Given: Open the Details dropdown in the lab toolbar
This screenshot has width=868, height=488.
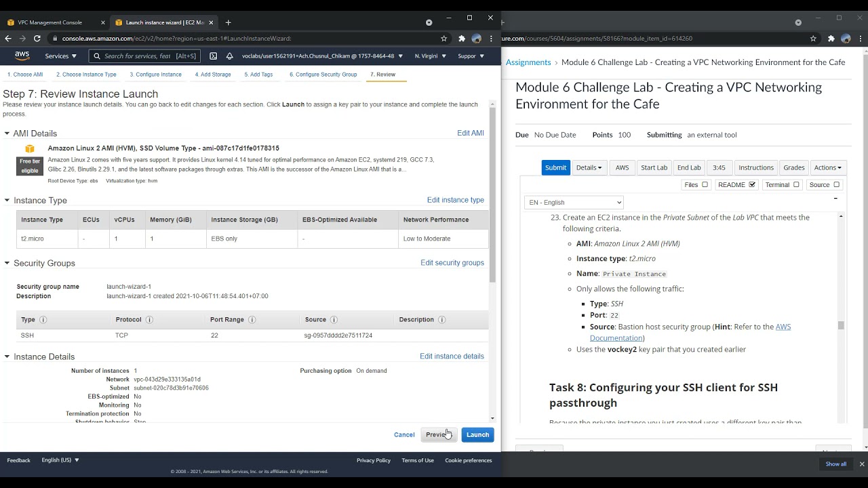Looking at the screenshot, I should (589, 167).
